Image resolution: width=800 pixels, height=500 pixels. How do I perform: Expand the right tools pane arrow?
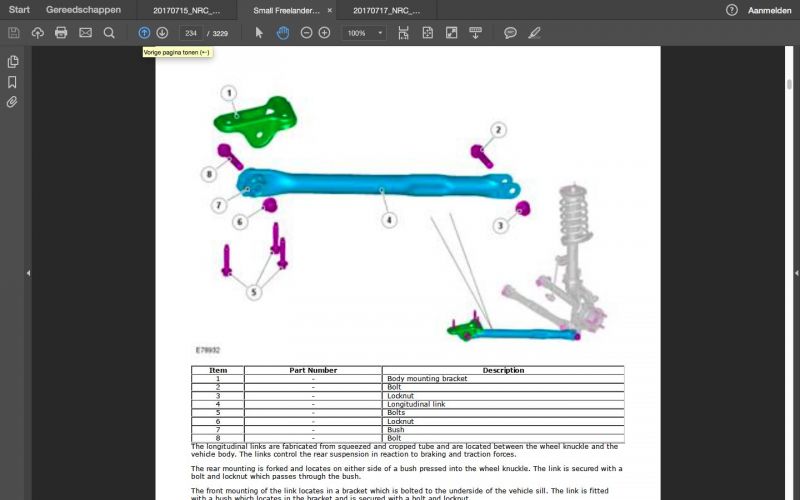(x=796, y=273)
